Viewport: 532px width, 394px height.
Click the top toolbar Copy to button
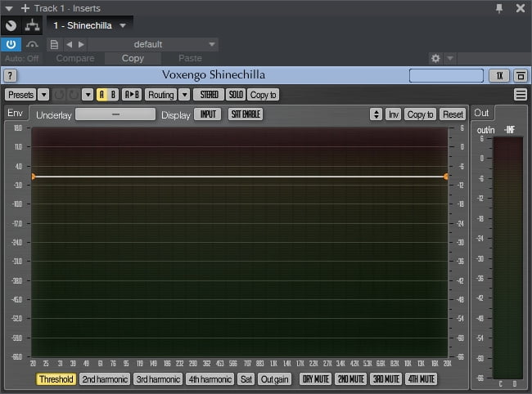264,95
